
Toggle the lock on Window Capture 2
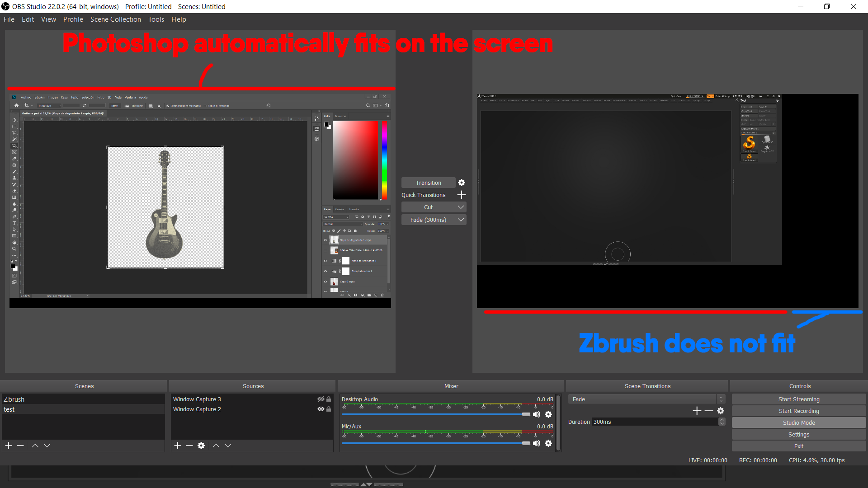(x=329, y=409)
